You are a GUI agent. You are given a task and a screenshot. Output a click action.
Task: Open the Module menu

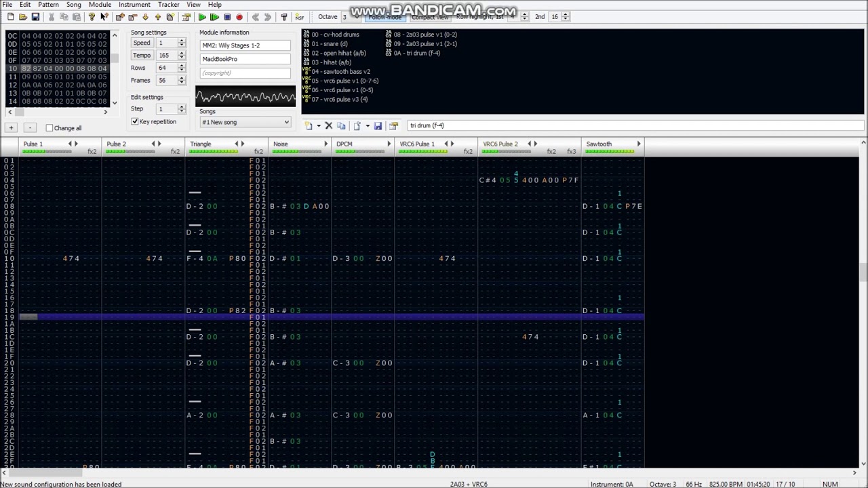pos(100,5)
